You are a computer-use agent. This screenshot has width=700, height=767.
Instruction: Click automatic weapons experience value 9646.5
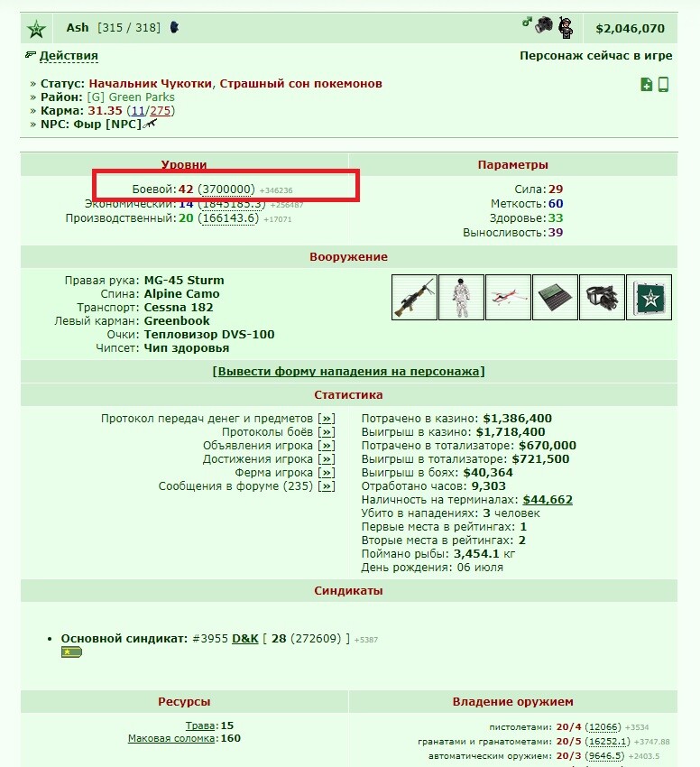point(605,756)
